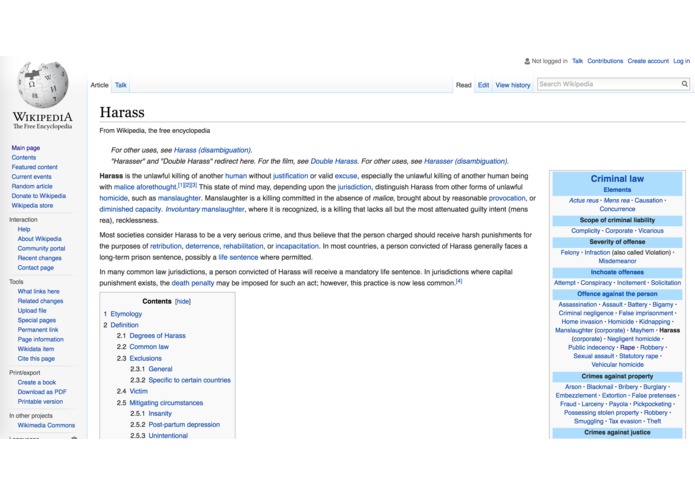Hide the Contents box
The image size is (695, 494).
pyautogui.click(x=183, y=302)
